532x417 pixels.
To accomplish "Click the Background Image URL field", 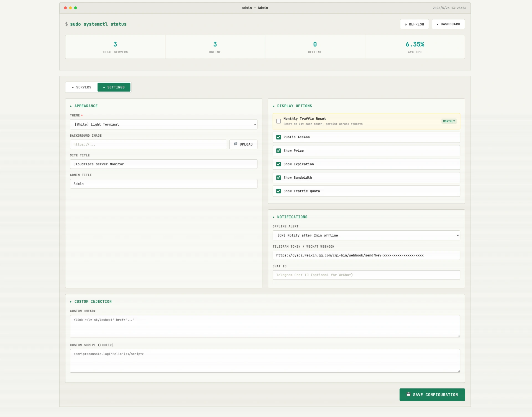I will [x=148, y=144].
